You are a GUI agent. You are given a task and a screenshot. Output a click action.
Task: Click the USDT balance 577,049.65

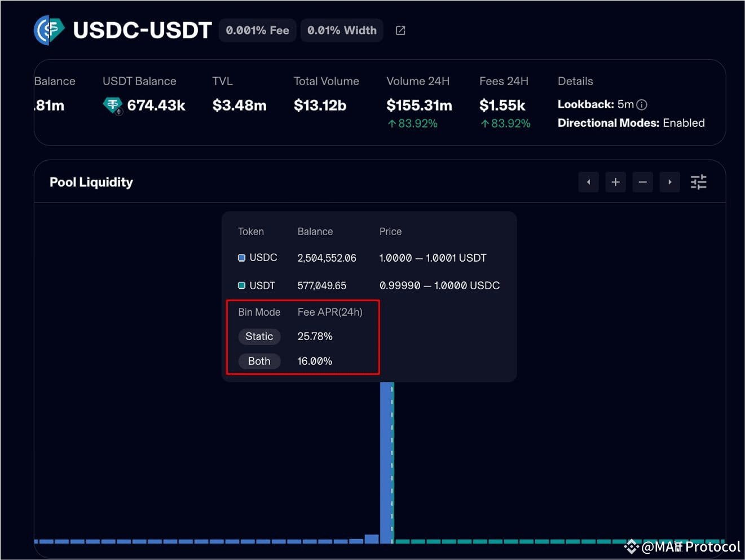point(321,286)
